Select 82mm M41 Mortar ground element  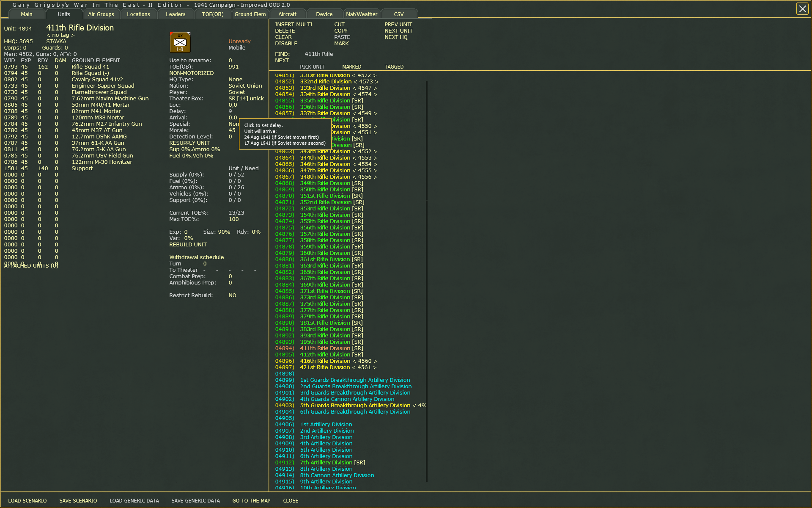click(x=96, y=111)
